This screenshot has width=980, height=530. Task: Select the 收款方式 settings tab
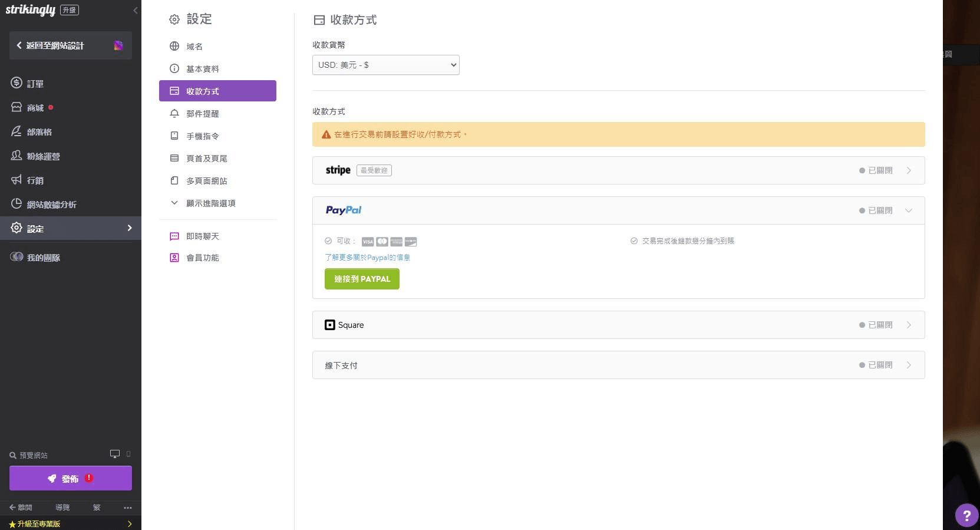click(217, 91)
